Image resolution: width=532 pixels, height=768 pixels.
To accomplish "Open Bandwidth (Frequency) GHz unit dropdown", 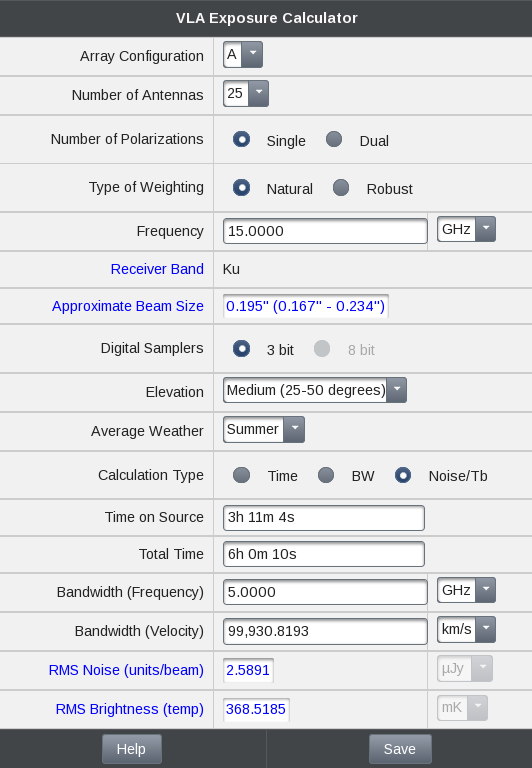I will click(x=466, y=590).
